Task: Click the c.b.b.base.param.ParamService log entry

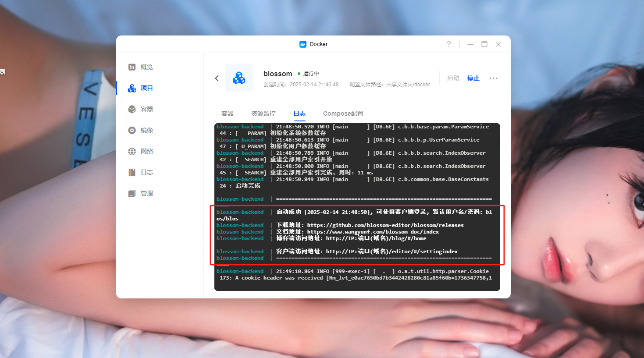Action: 443,127
